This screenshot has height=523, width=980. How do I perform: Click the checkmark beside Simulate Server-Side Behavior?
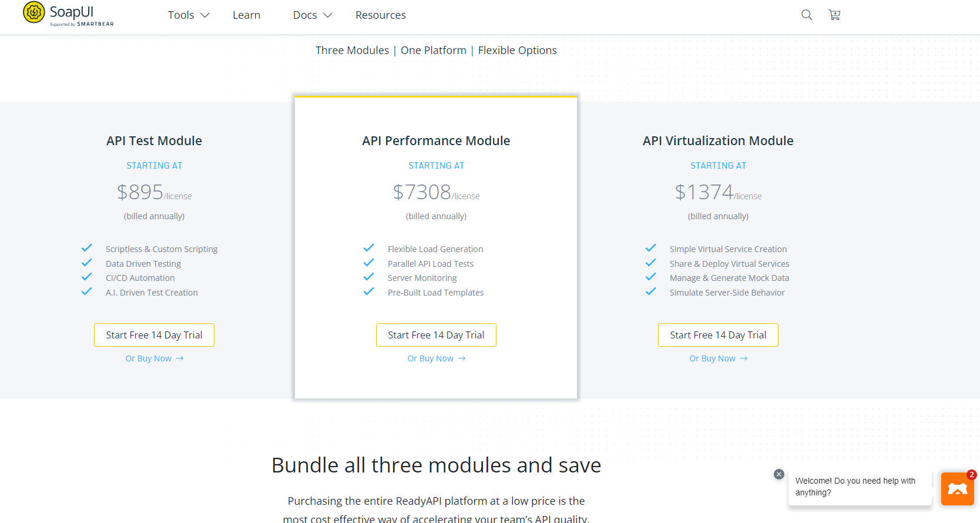click(x=651, y=291)
